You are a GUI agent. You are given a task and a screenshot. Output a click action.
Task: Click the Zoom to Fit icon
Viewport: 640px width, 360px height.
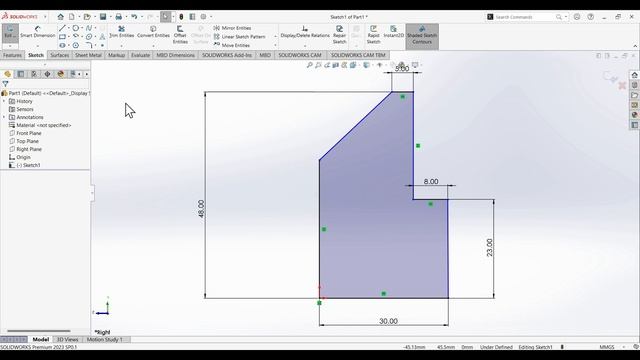[x=309, y=65]
